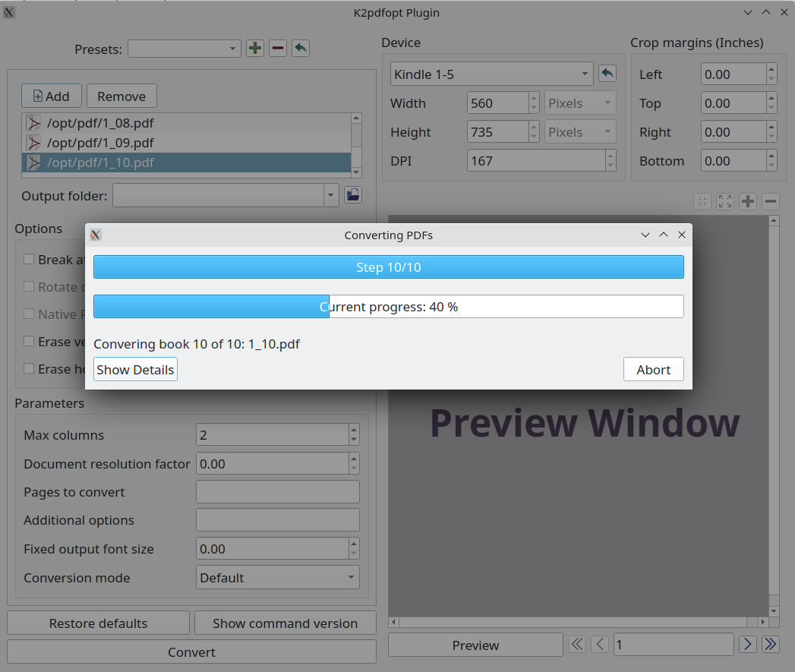This screenshot has height=672, width=795.
Task: Open the Width units Pixels dropdown
Action: pos(580,103)
